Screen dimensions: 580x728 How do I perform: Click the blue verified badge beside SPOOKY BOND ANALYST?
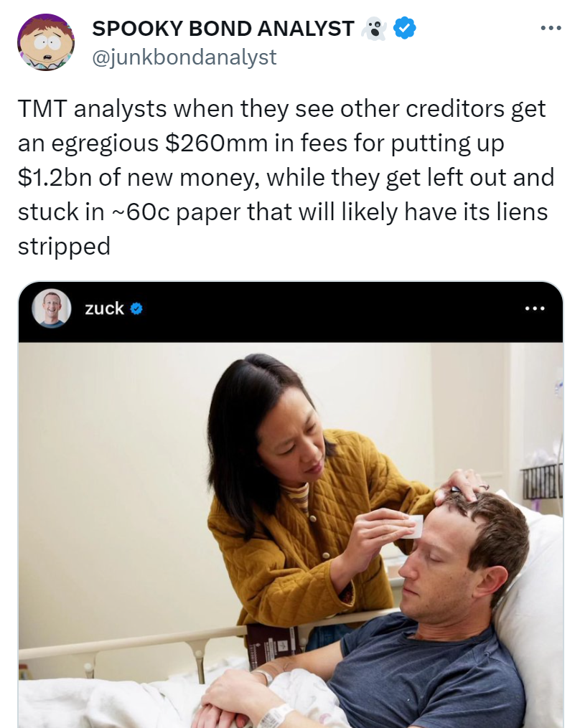(405, 28)
